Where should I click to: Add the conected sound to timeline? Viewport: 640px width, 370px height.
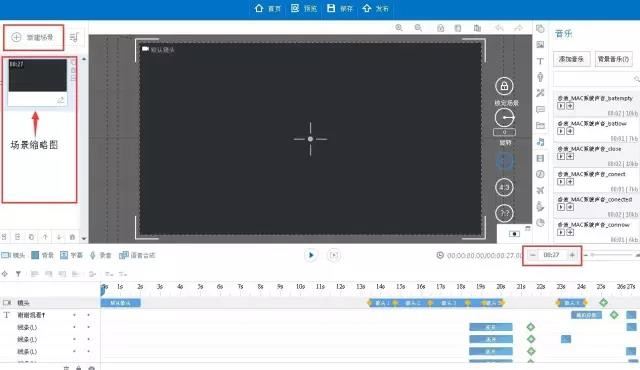pyautogui.click(x=570, y=207)
